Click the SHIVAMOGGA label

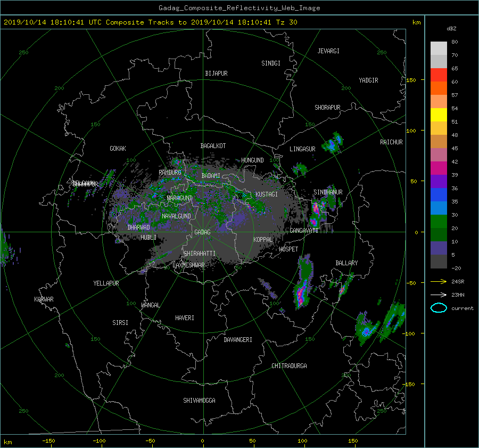(199, 400)
